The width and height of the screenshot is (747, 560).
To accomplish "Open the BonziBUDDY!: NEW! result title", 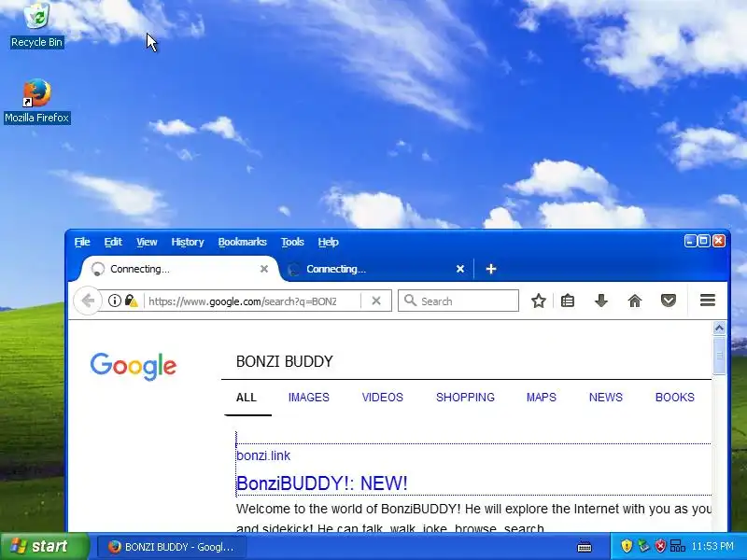I will point(322,483).
